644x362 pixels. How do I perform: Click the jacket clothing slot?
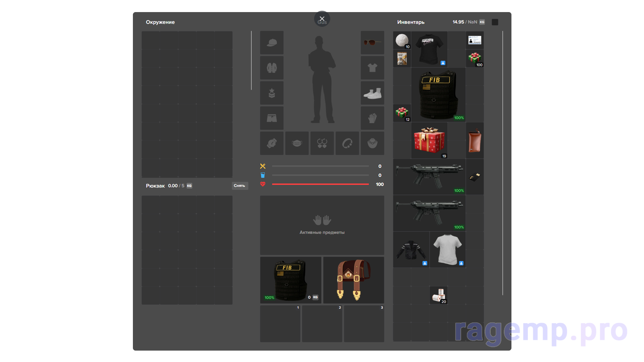tap(271, 68)
